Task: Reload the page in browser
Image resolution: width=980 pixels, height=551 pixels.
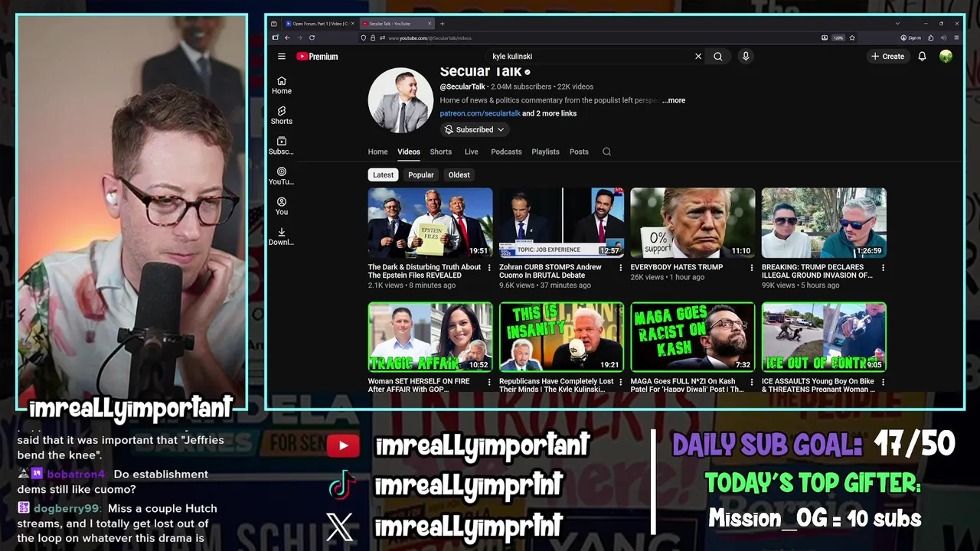Action: click(312, 37)
